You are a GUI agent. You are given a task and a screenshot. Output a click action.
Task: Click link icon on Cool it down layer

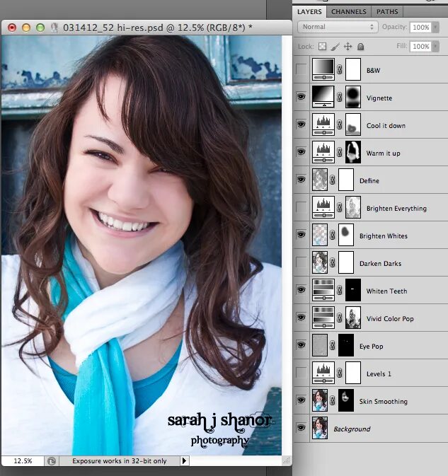coord(340,124)
